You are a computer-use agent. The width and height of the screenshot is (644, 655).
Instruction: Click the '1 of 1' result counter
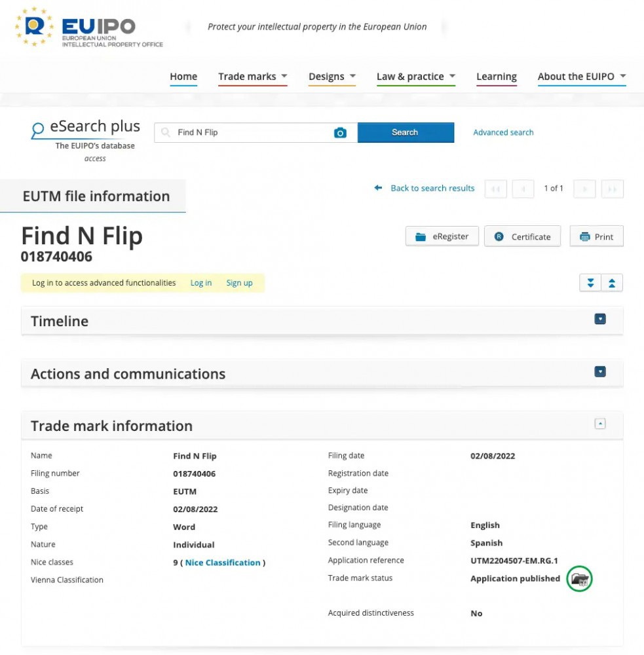coord(554,189)
